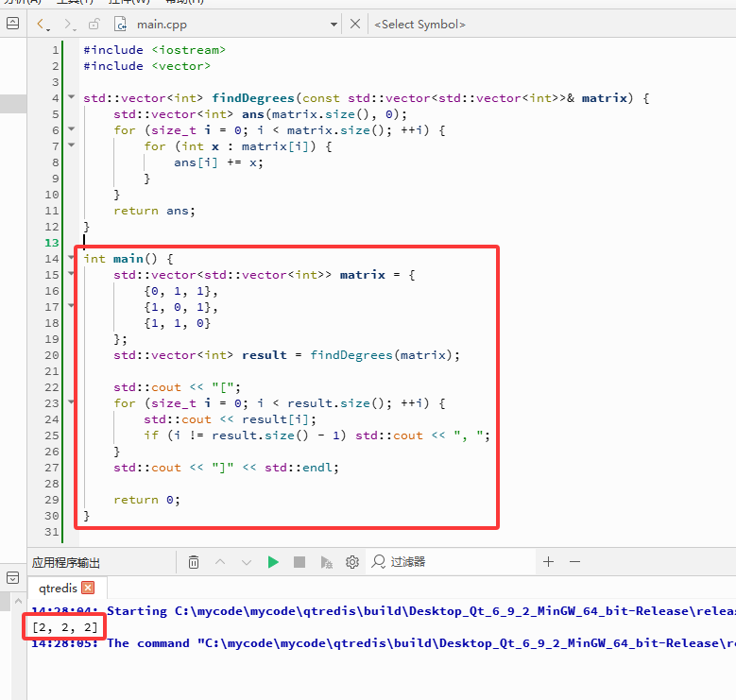Go back using the back arrow

pyautogui.click(x=41, y=24)
